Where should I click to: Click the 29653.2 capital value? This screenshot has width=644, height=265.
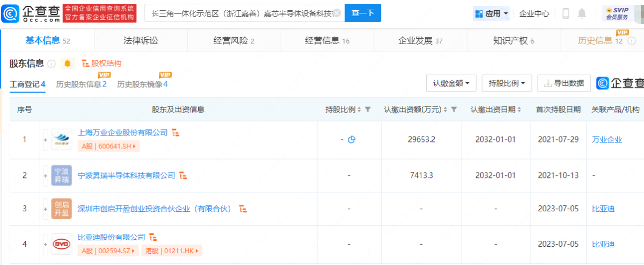tap(421, 140)
